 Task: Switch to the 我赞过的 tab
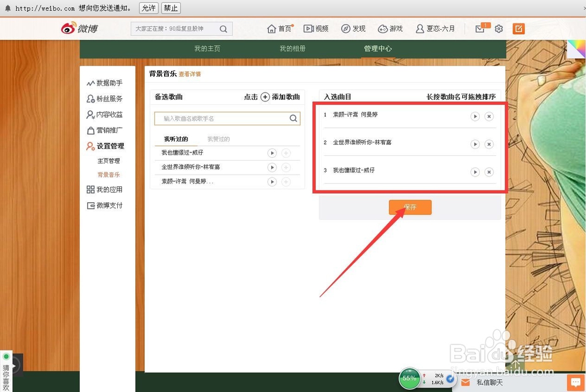click(x=217, y=138)
